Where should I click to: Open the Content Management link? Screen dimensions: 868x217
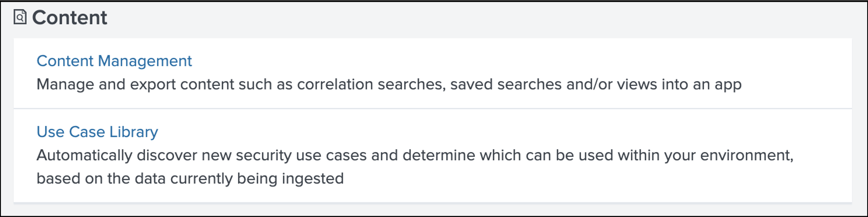[x=114, y=61]
